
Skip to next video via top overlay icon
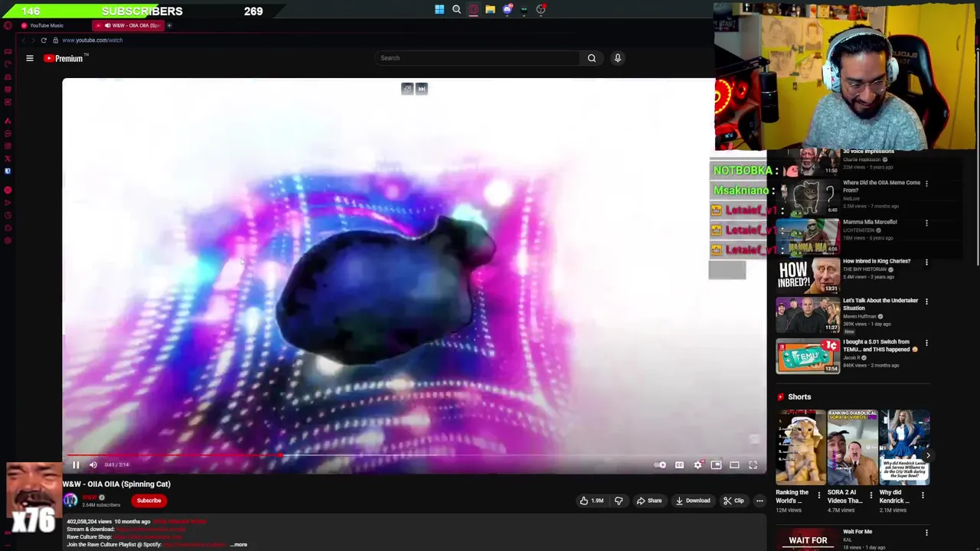(x=421, y=89)
